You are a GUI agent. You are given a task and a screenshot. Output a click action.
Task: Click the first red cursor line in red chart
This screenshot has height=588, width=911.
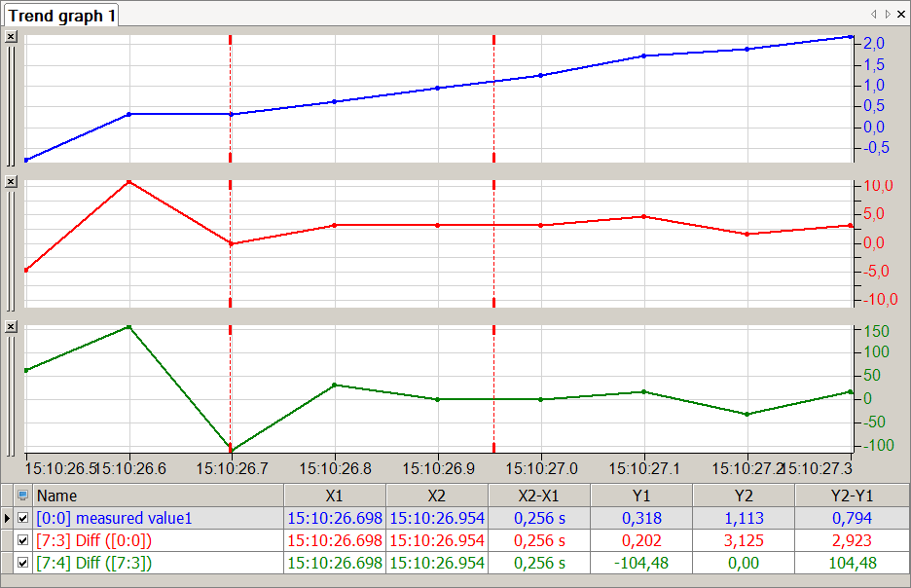[231, 243]
